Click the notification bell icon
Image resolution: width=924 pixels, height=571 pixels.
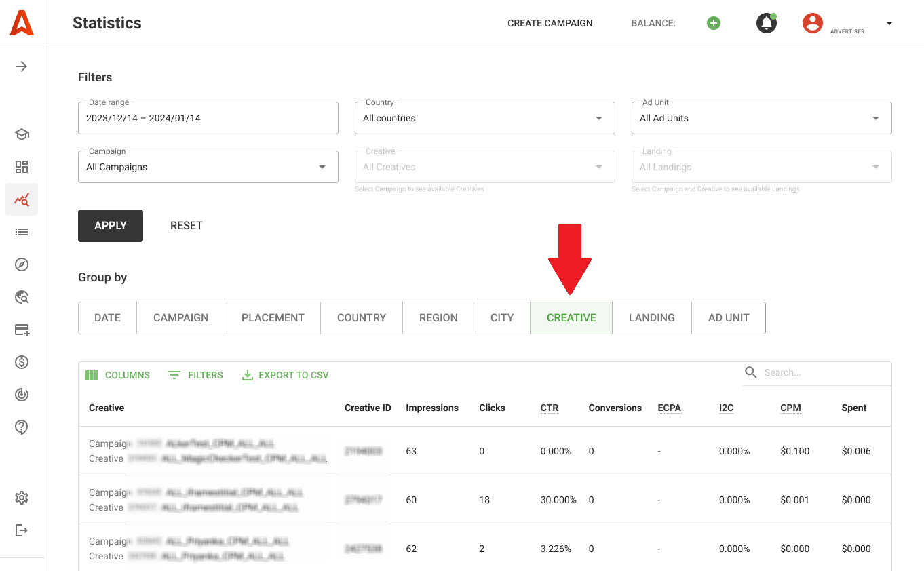tap(766, 23)
